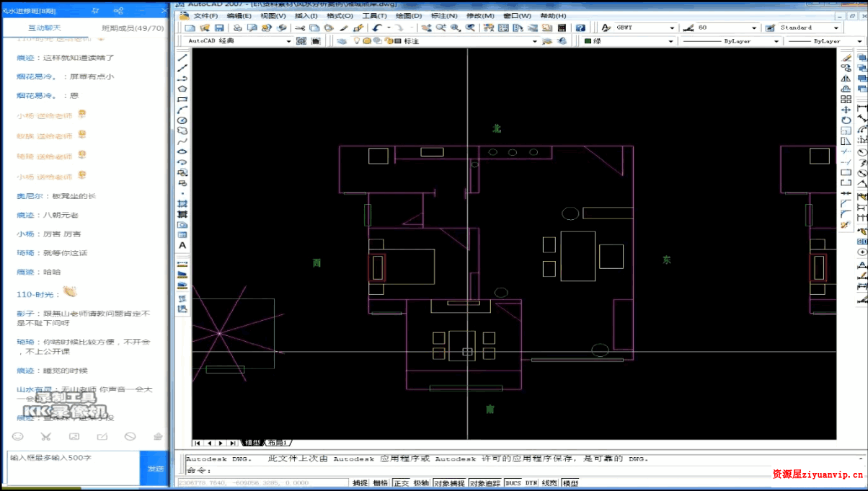
Task: Select the Arc draw tool
Action: tap(182, 110)
